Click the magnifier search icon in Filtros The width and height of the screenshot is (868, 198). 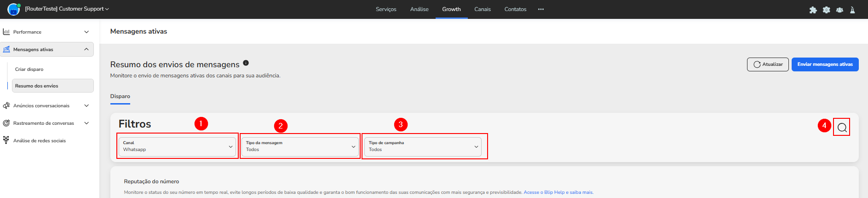842,128
